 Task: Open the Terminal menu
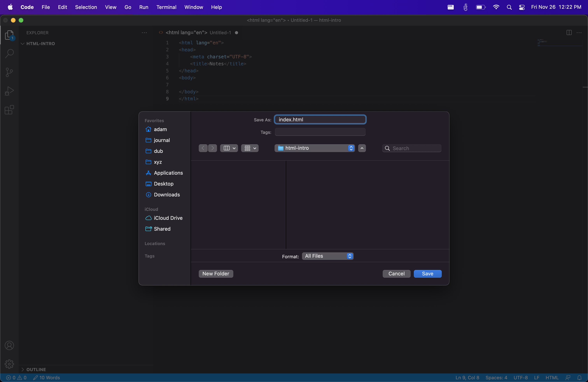coord(166,7)
